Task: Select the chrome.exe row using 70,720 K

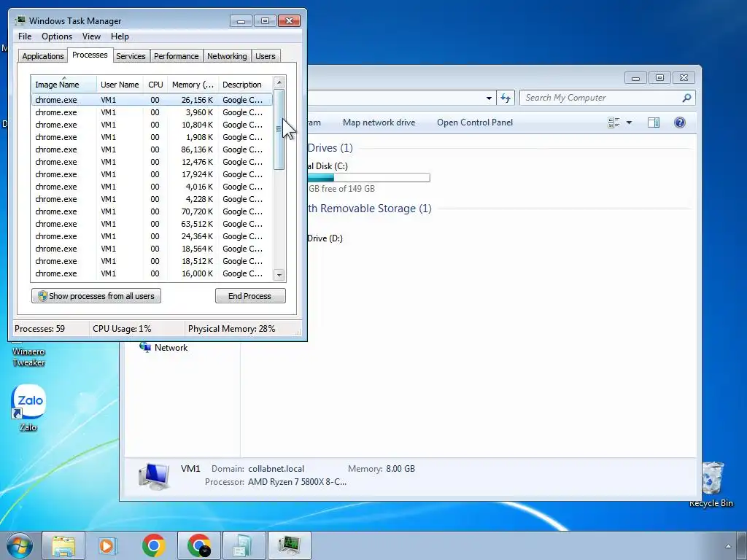Action: point(152,211)
